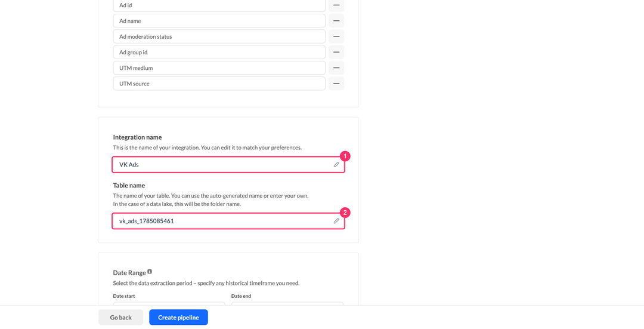Select the UTM medium field box
The width and height of the screenshot is (644, 329).
[219, 68]
